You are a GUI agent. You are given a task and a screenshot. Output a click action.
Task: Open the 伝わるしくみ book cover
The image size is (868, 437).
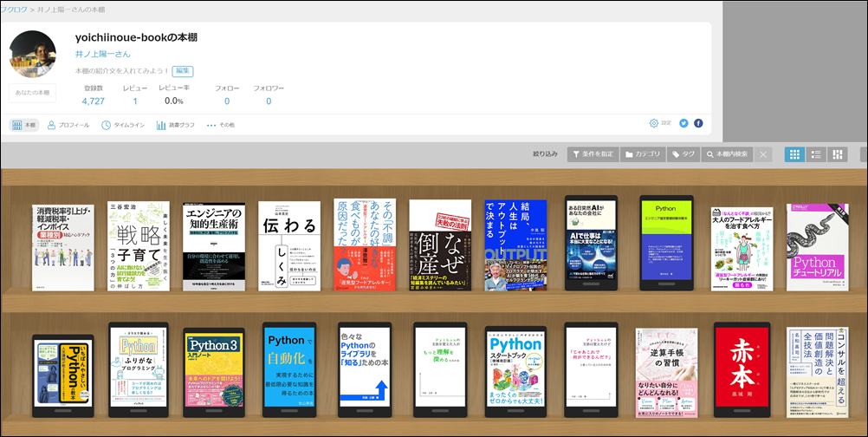(x=289, y=246)
